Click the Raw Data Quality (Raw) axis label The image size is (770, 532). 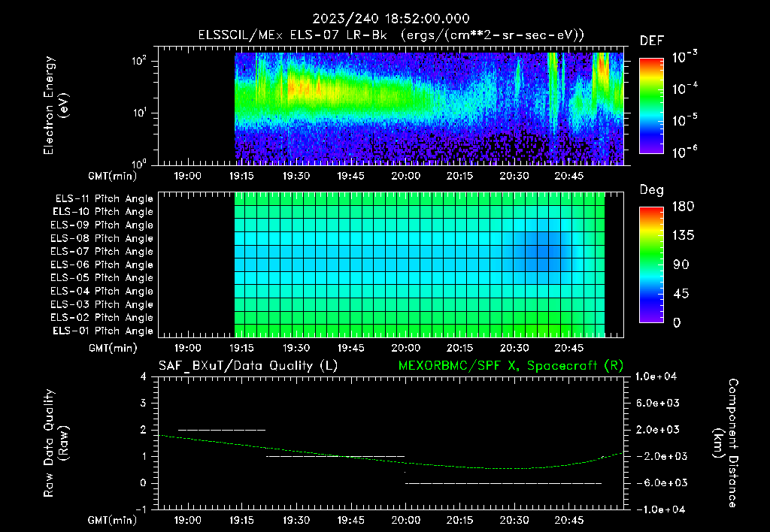click(x=56, y=443)
